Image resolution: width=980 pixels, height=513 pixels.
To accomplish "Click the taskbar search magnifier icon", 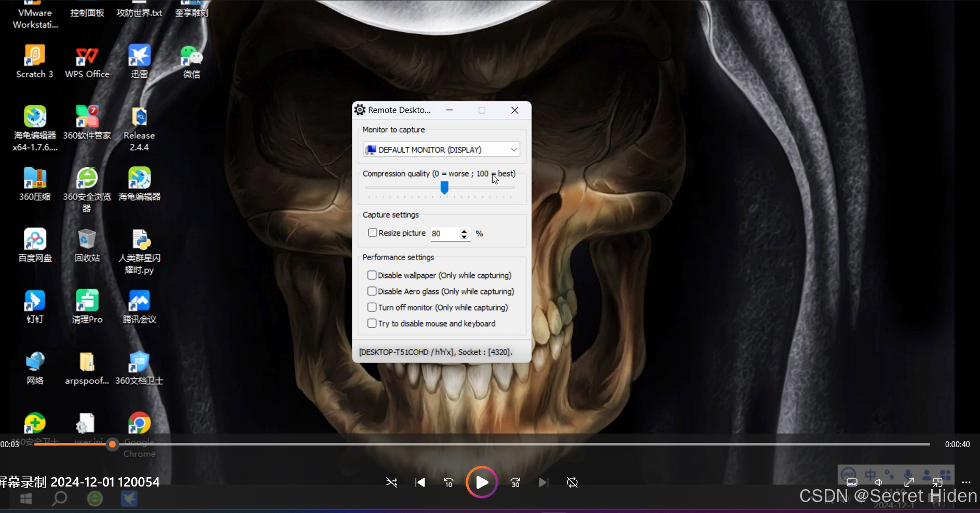I will (60, 499).
